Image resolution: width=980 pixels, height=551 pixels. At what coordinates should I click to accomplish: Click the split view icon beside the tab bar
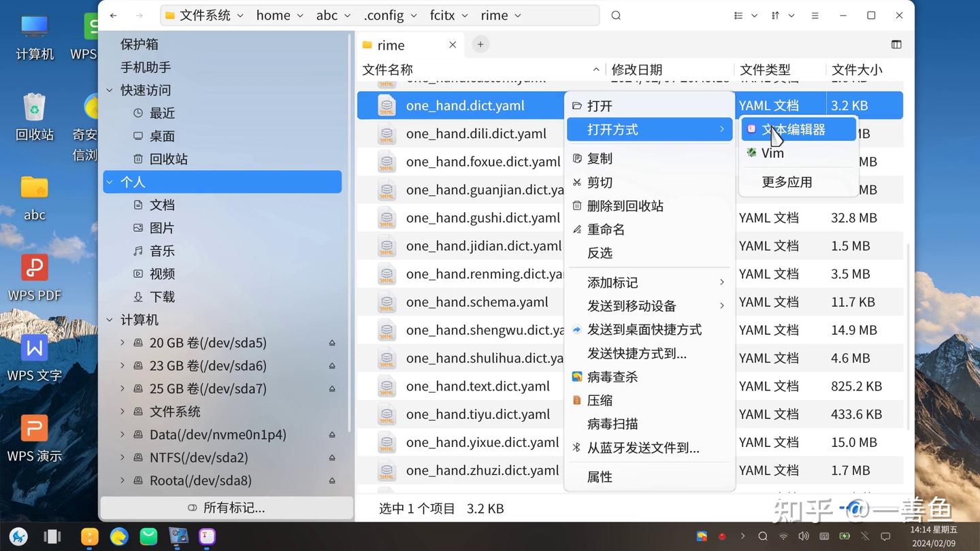point(896,44)
